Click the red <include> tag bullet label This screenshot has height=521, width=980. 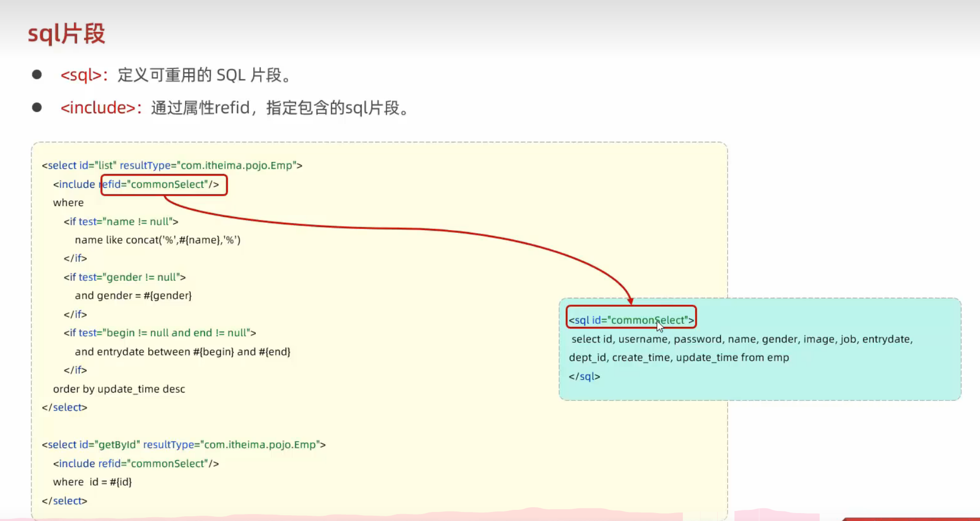pos(98,108)
